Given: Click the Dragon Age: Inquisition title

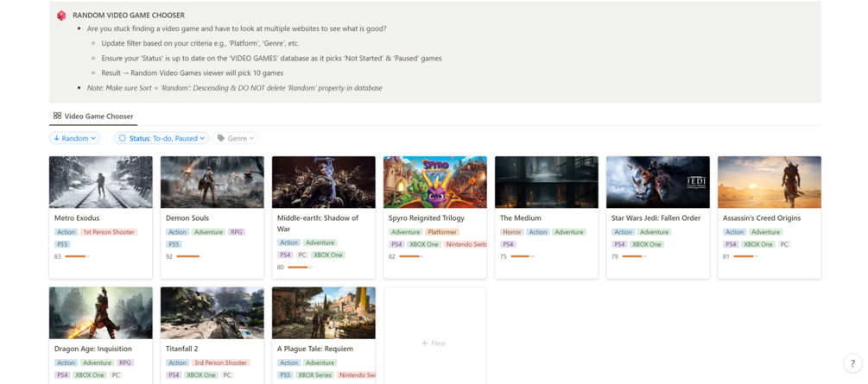Looking at the screenshot, I should click(93, 349).
